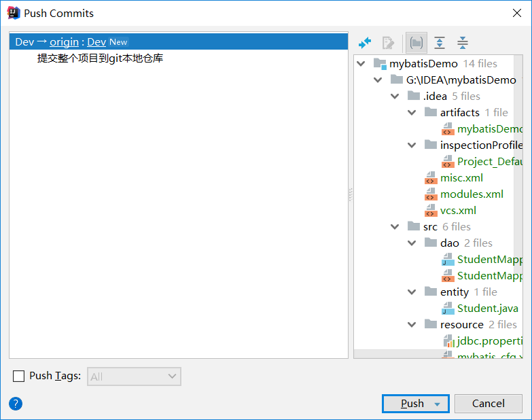Screen dimensions: 532x420
Task: Click the G:\IDEA\mybatisDemo folder icon
Action: click(x=397, y=80)
